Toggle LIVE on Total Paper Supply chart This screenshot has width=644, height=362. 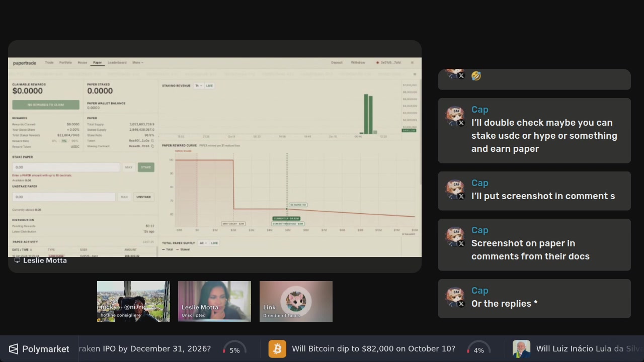coord(214,243)
